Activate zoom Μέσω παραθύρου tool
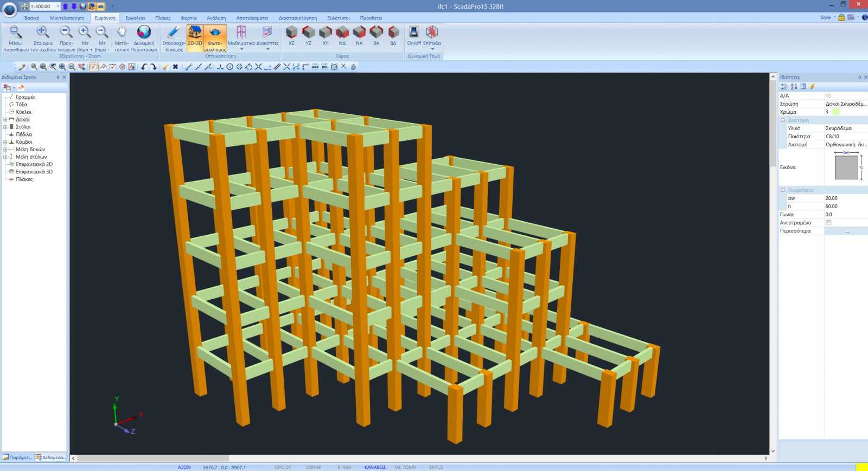 [x=15, y=33]
